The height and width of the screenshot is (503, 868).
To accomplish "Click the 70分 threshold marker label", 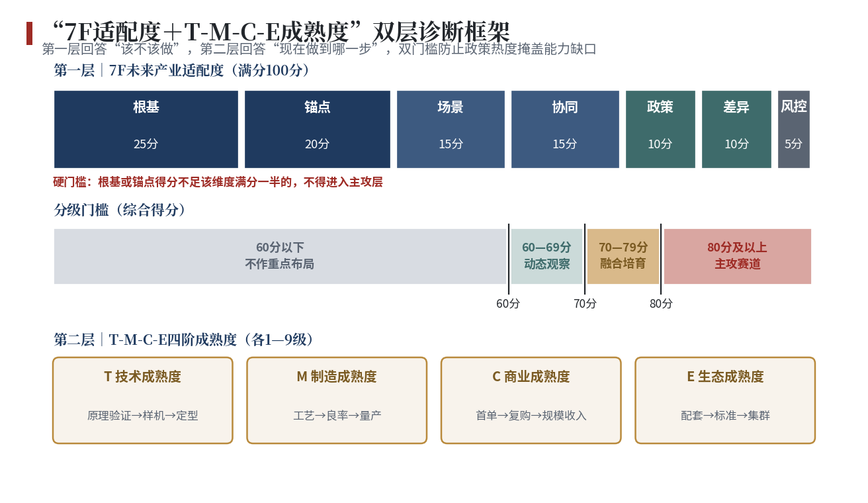I will (585, 304).
